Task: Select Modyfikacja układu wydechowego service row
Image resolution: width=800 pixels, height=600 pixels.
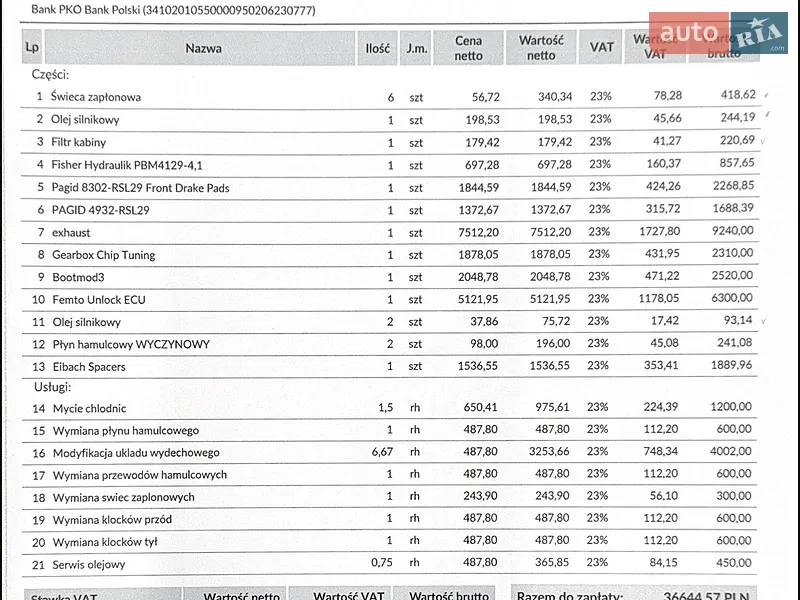Action: [390, 452]
